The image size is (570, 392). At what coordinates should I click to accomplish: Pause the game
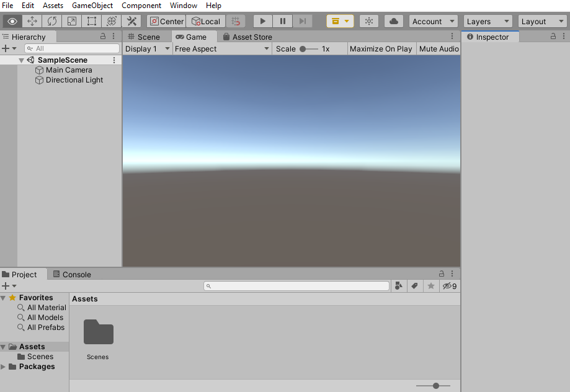(x=282, y=22)
